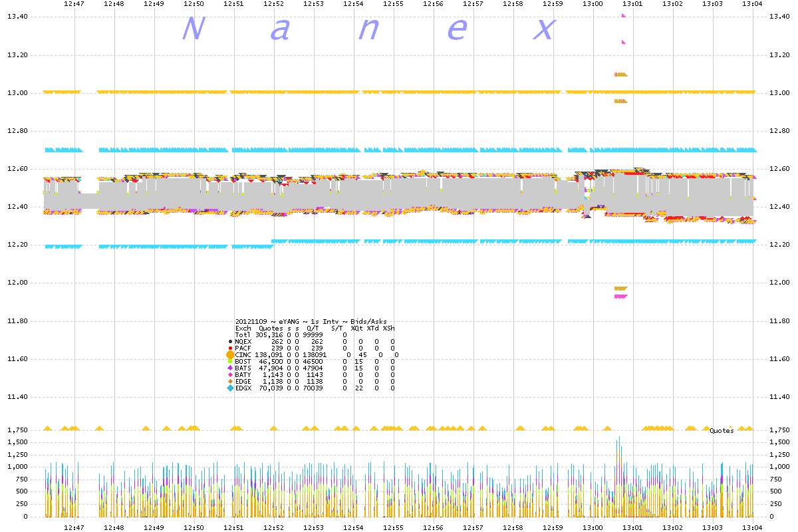Click the '%Qt' column header
Viewport: 798px width, 532px height.
[357, 328]
